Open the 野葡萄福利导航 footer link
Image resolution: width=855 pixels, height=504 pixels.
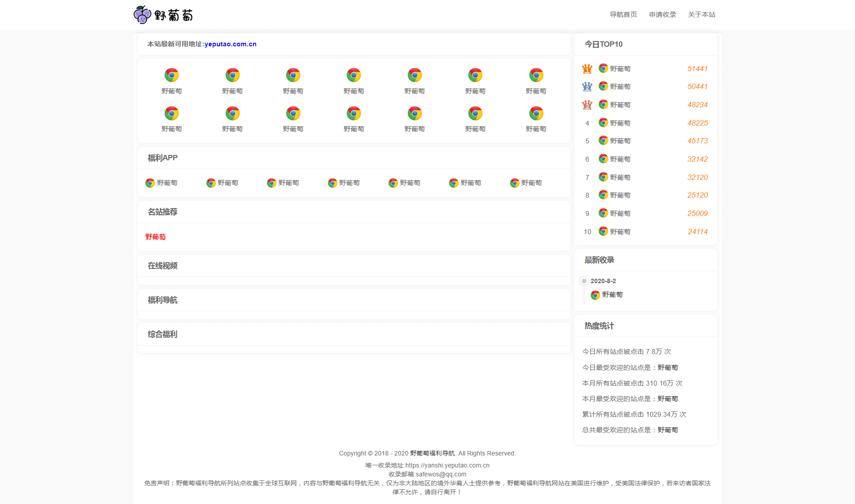432,453
